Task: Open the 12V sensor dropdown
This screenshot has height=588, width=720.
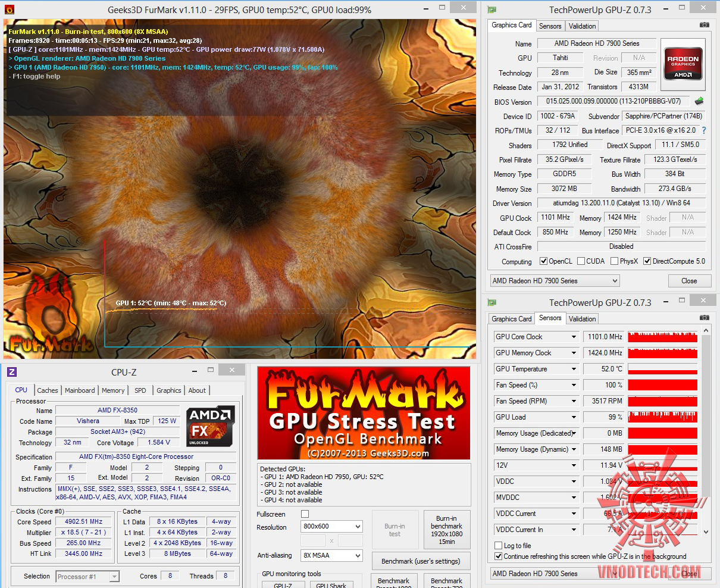Action: click(536, 465)
